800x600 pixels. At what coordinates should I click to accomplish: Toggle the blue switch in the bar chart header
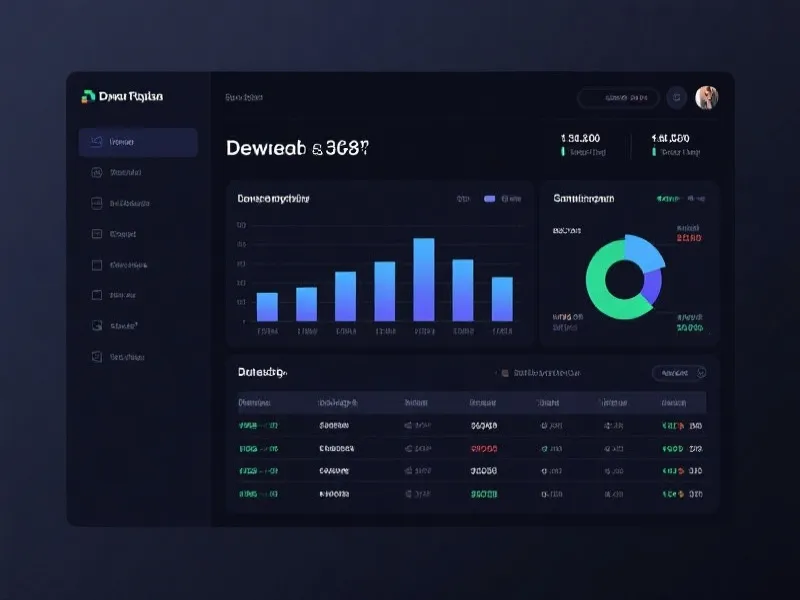[489, 199]
